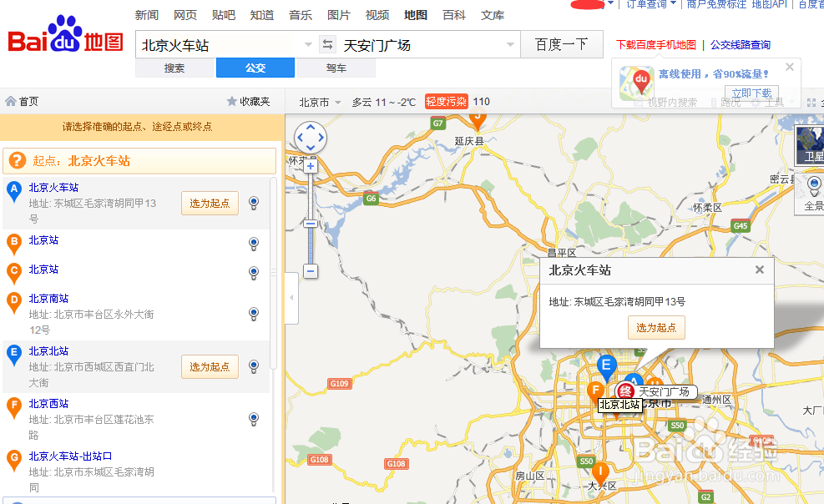
Task: Open 贴吧 in top navigation
Action: click(x=224, y=15)
